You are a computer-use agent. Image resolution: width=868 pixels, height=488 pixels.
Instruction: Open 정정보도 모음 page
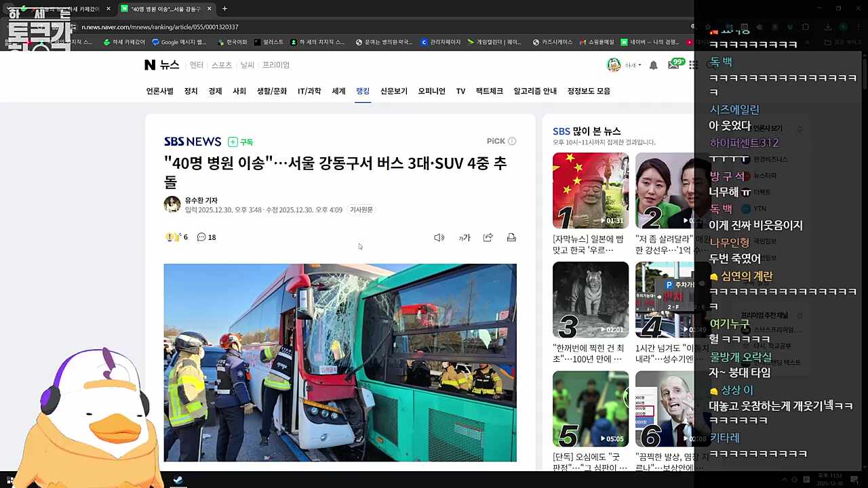(589, 91)
